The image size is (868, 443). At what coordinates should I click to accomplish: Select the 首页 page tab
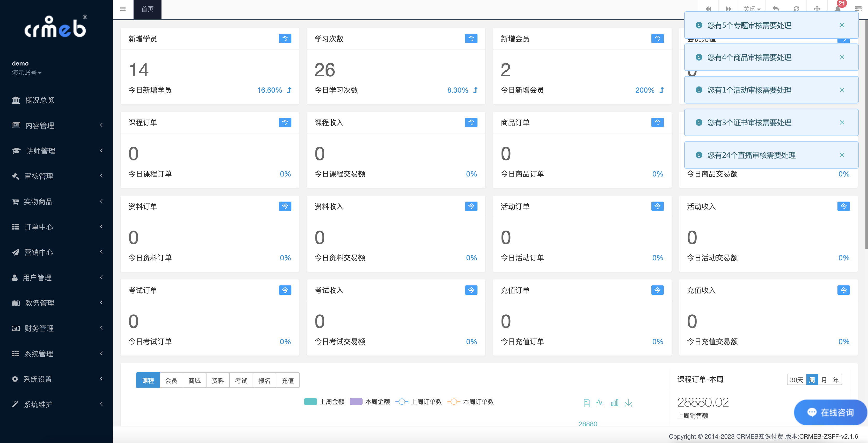[147, 9]
